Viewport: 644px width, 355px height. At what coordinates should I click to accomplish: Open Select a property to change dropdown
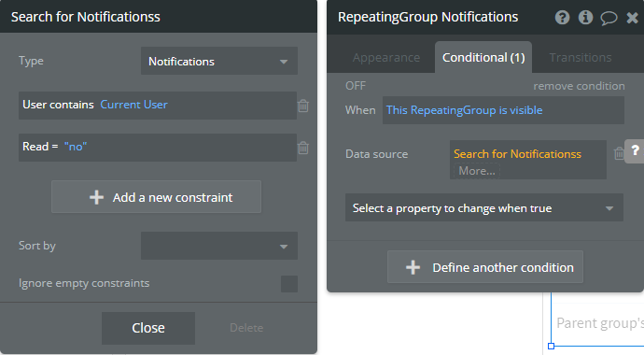click(x=484, y=208)
